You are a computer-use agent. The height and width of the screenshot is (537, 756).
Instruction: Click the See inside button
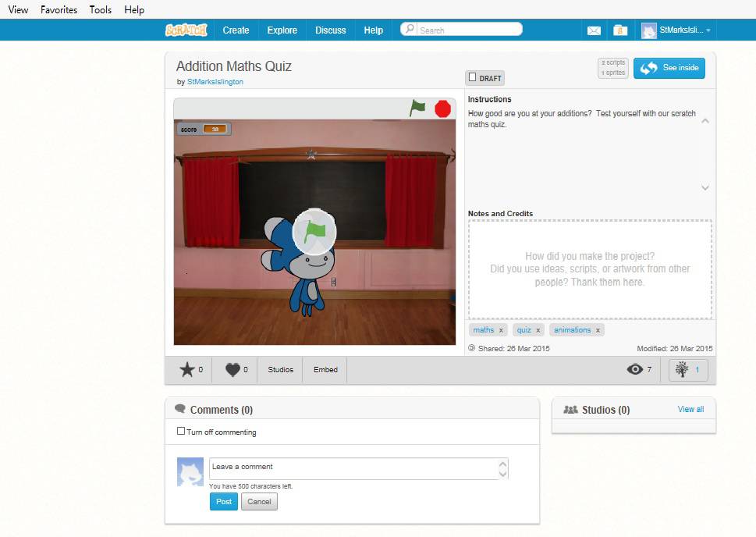[669, 68]
